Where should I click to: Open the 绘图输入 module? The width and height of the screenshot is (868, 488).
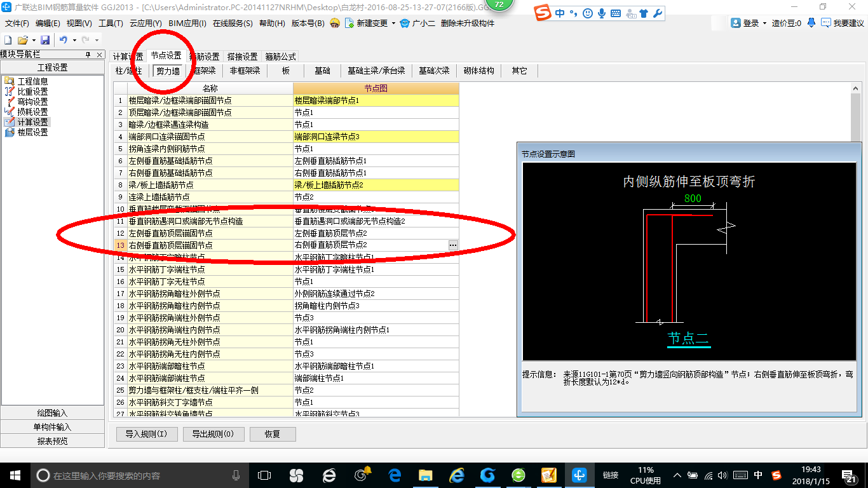tap(52, 413)
